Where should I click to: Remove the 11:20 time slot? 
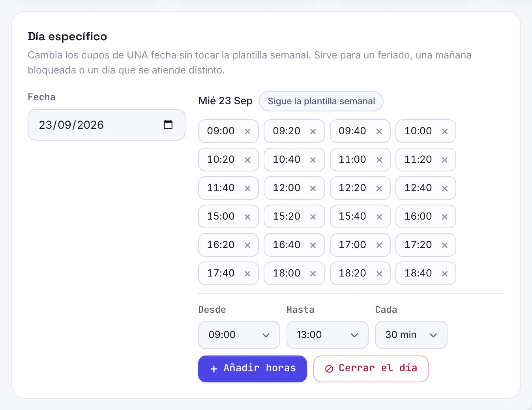(445, 160)
